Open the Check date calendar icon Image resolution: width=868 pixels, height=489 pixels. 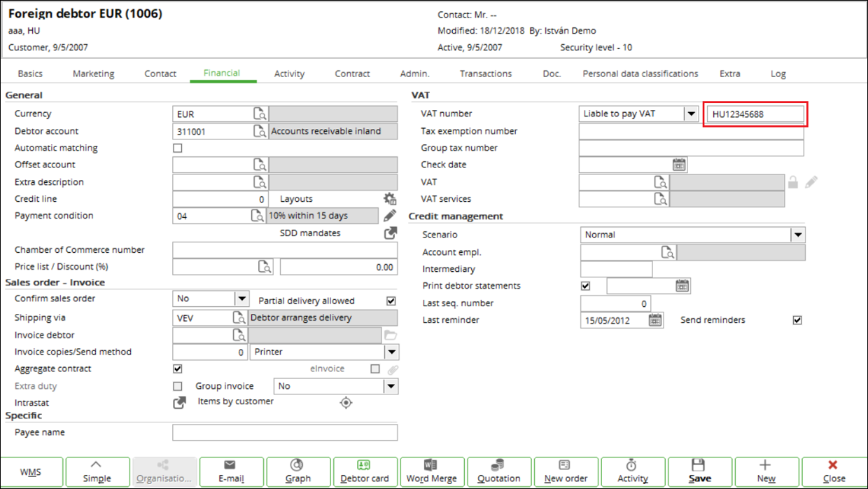[679, 165]
